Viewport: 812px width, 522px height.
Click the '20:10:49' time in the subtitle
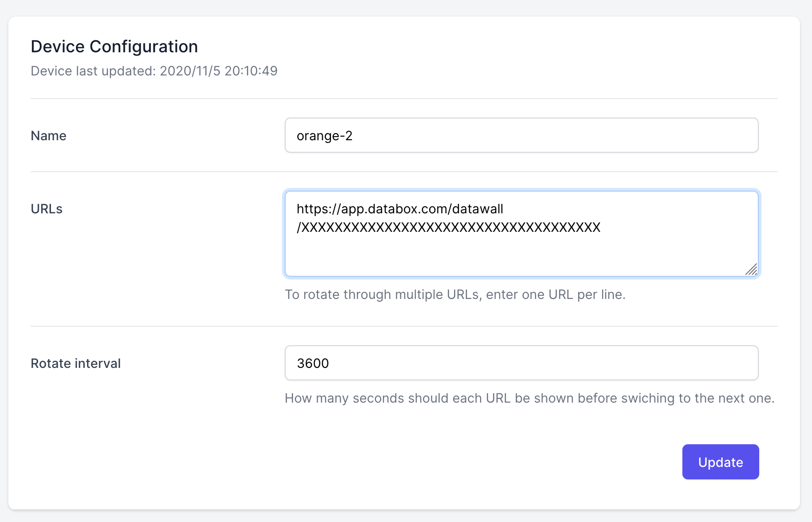pos(251,71)
